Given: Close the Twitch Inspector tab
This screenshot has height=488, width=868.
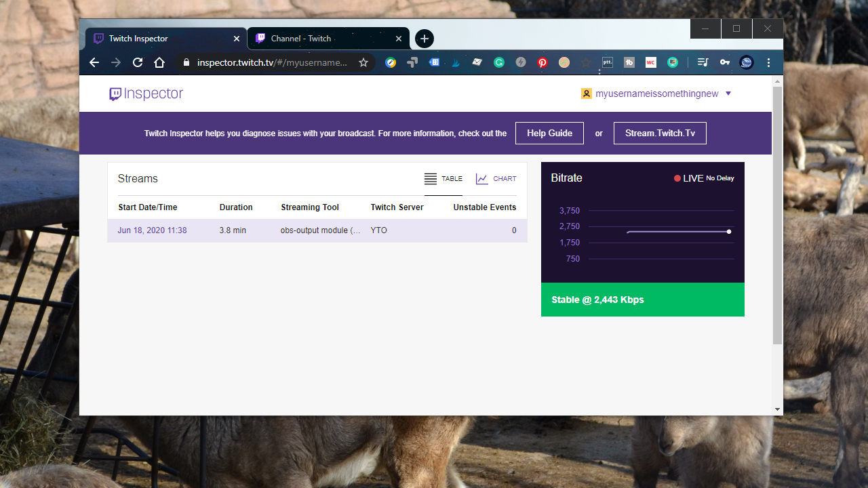Looking at the screenshot, I should (237, 39).
